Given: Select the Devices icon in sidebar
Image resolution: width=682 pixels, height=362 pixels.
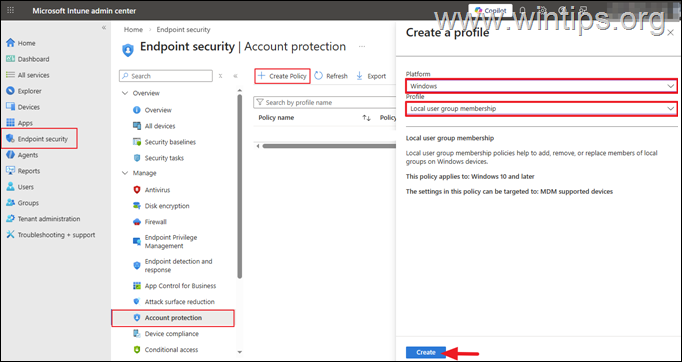Looking at the screenshot, I should point(10,107).
